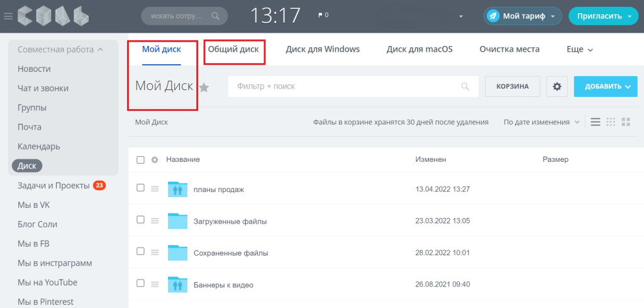Click the column settings gear near Название
644x308 pixels.
pyautogui.click(x=155, y=160)
